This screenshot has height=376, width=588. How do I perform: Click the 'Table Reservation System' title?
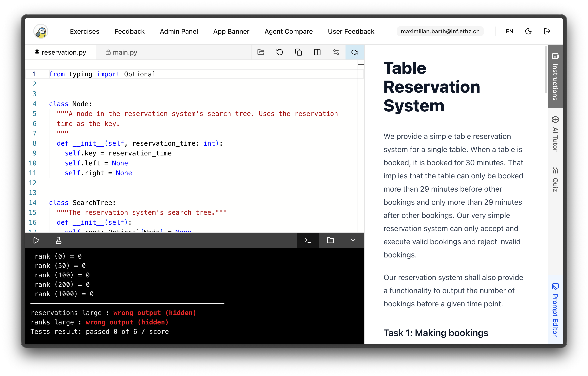click(432, 87)
